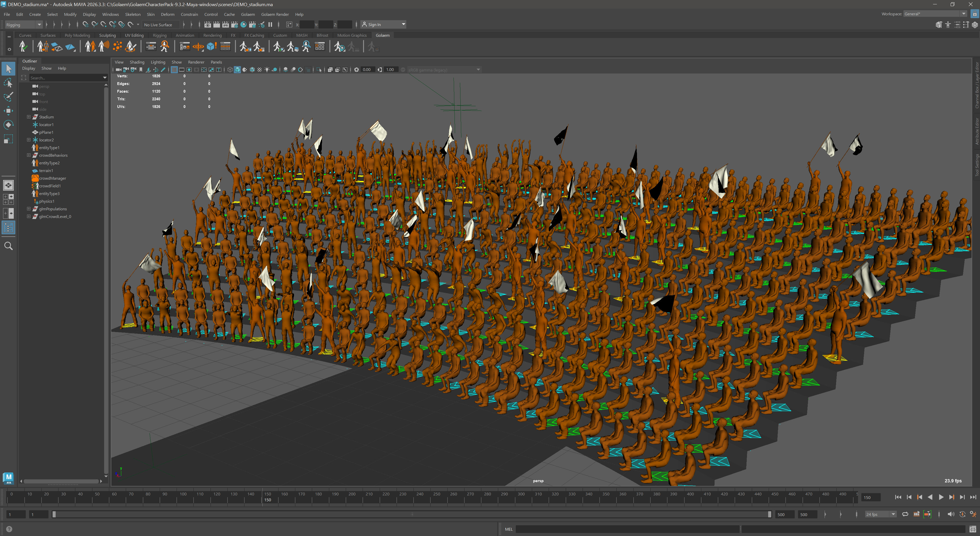The image size is (980, 536).
Task: Click the No Live Surface field
Action: 161,25
